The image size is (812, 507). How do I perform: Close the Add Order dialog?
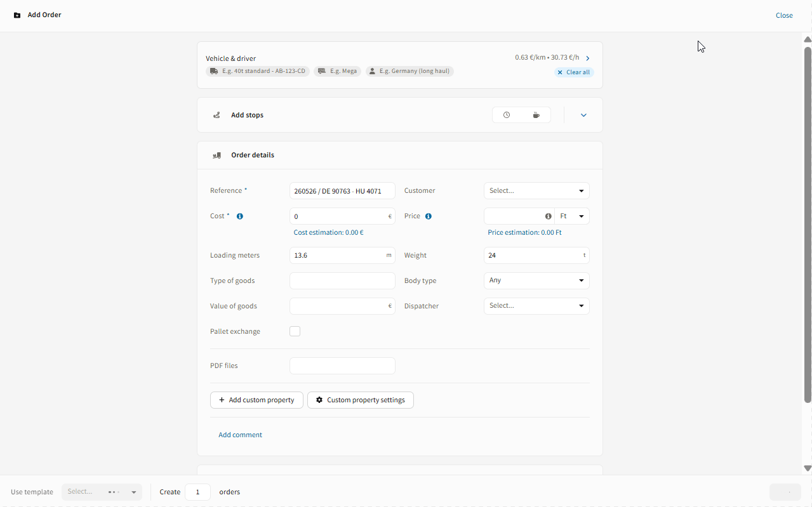pyautogui.click(x=784, y=15)
